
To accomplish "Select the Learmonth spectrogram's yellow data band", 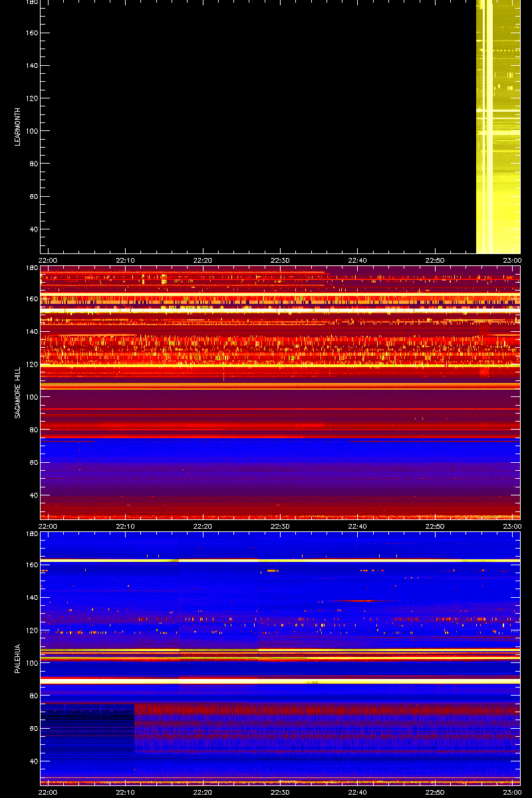I will (x=498, y=126).
